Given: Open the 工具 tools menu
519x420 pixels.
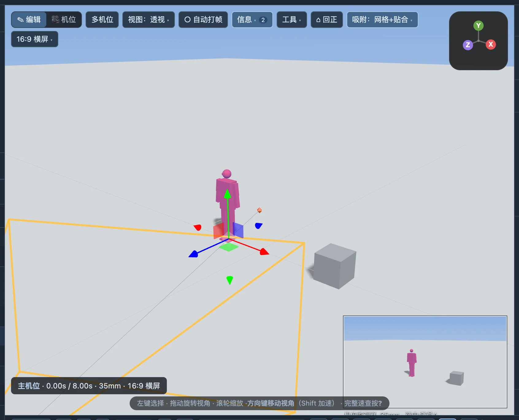Looking at the screenshot, I should tap(292, 20).
